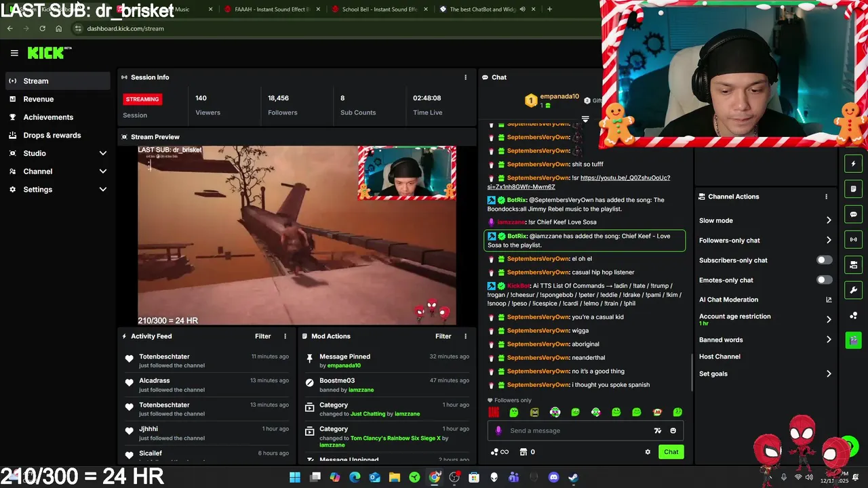Toggle Emotes-only chat switch
This screenshot has height=488, width=868.
coord(824,280)
